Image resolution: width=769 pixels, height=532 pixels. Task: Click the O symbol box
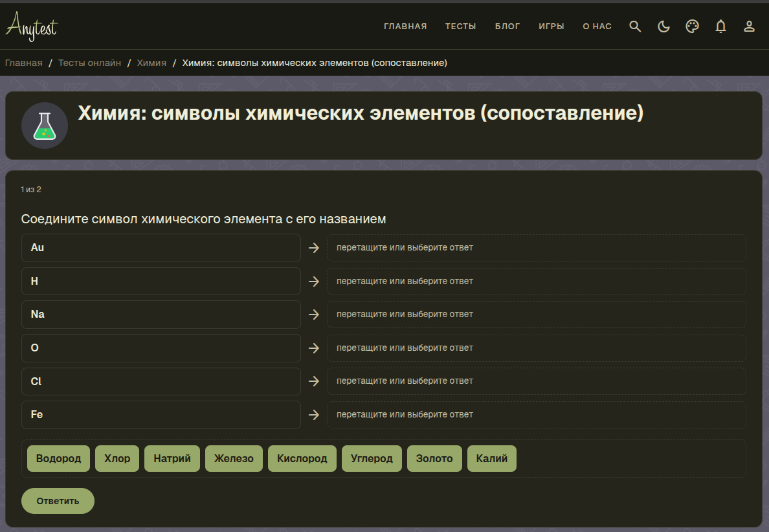click(x=161, y=348)
